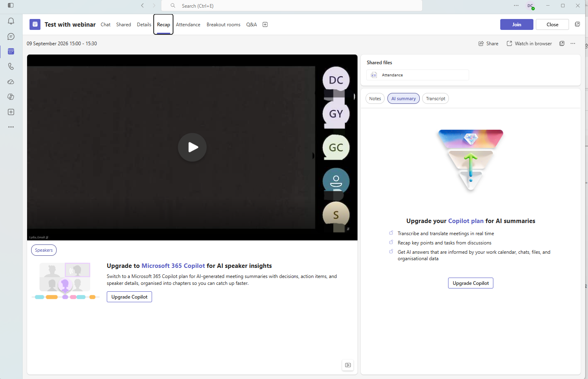Open the Copilot icon in sidebar
Image resolution: width=588 pixels, height=379 pixels.
(11, 97)
